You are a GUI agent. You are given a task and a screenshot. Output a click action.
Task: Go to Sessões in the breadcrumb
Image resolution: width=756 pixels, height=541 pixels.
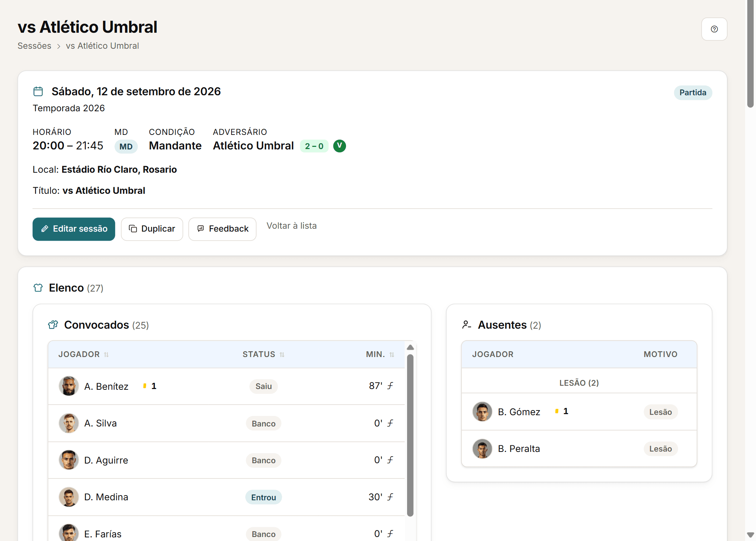35,46
